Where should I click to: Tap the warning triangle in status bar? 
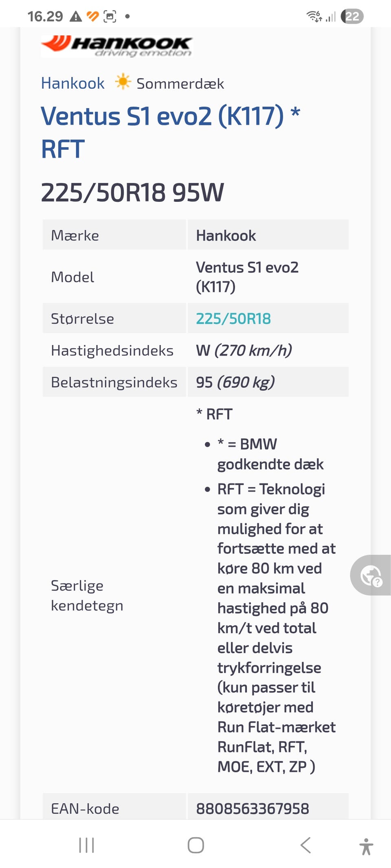(76, 17)
